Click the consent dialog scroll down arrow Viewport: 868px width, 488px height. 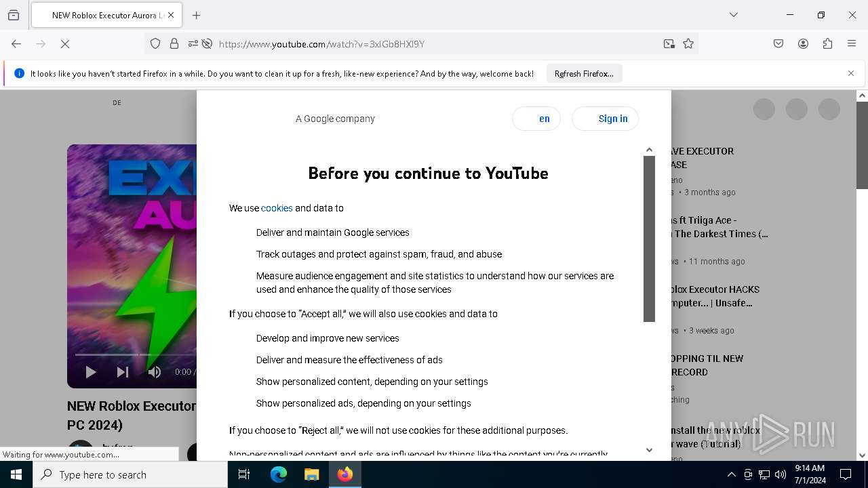click(649, 450)
